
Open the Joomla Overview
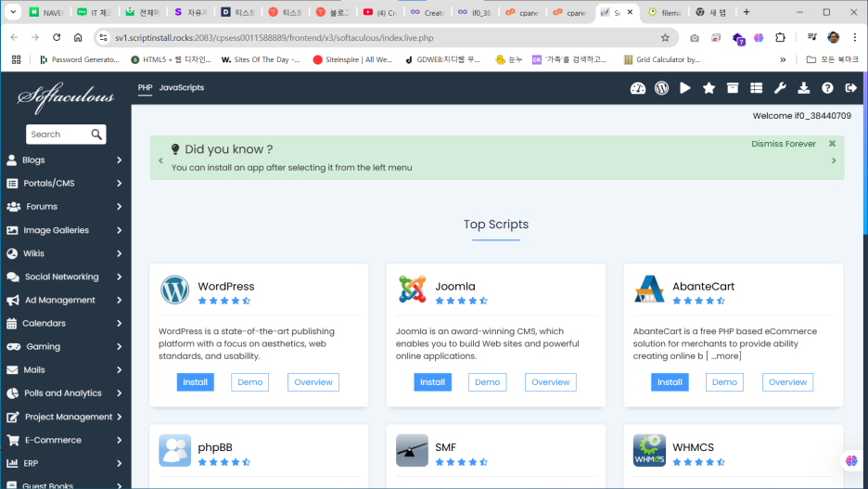(x=551, y=382)
